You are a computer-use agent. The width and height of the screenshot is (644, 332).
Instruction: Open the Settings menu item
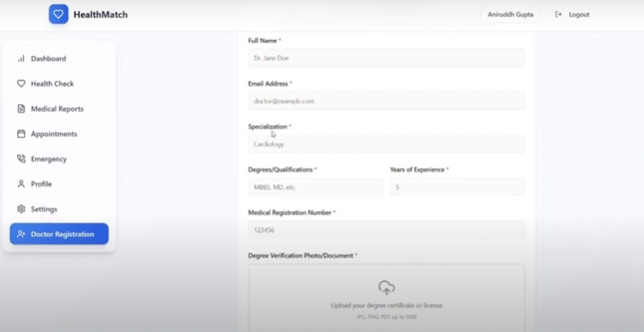59,209
